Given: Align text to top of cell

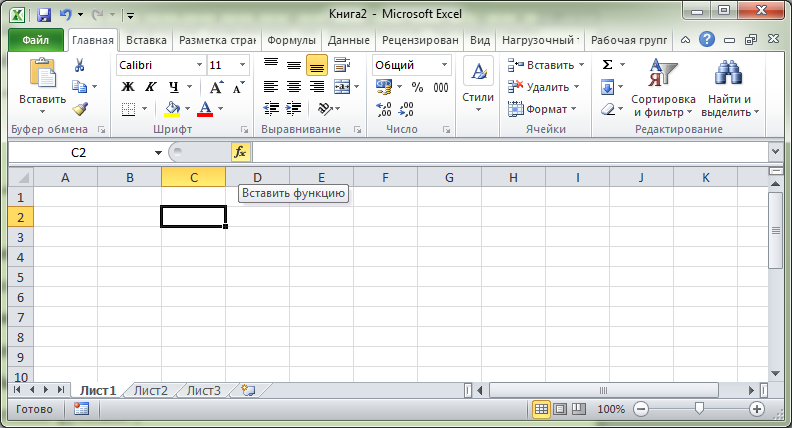Looking at the screenshot, I should (x=271, y=65).
